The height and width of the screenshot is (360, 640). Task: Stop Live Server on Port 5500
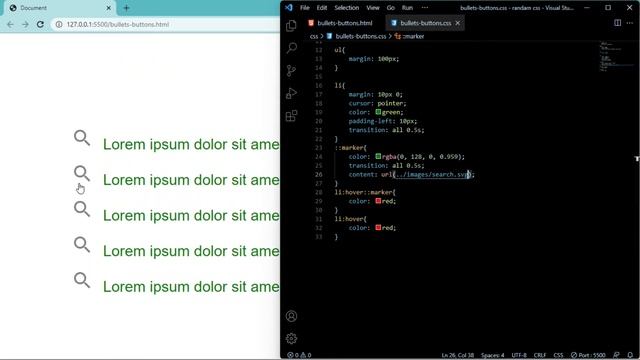coord(588,355)
